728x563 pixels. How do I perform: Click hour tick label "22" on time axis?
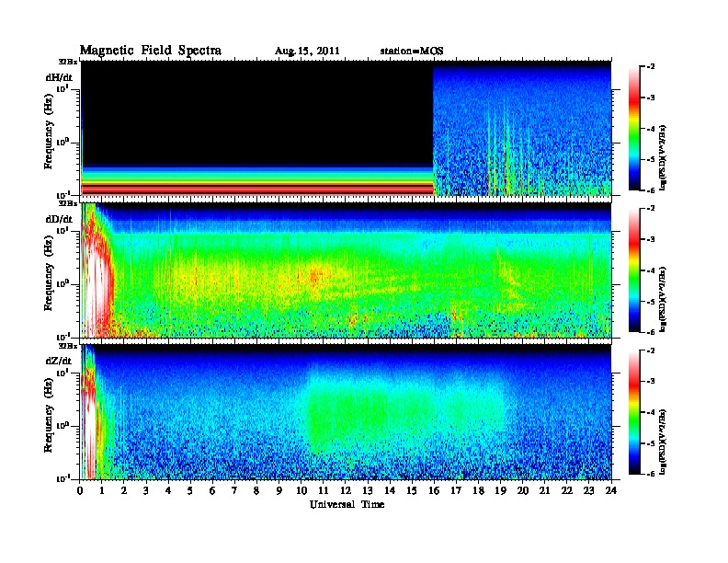pyautogui.click(x=566, y=491)
